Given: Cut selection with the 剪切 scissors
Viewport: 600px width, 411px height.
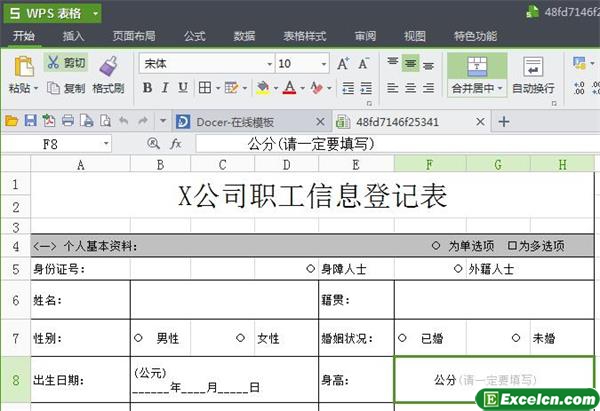Looking at the screenshot, I should (x=66, y=62).
